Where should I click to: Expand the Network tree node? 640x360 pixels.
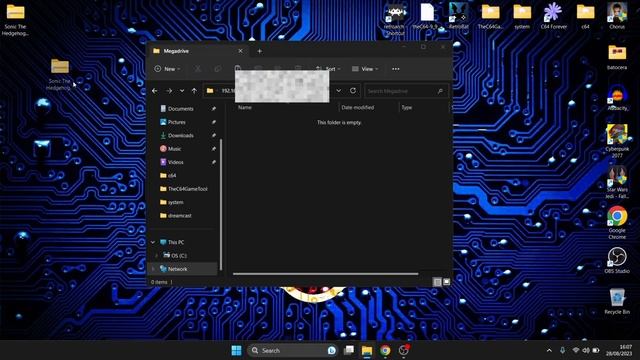[153, 269]
